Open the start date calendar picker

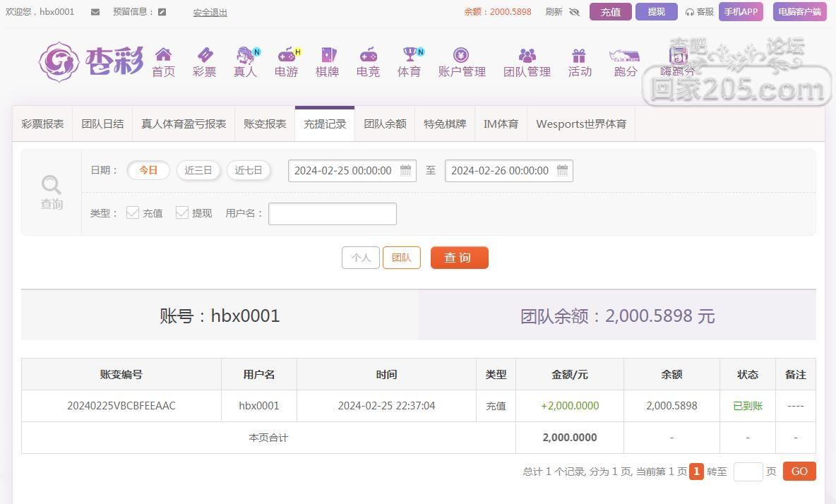point(406,171)
